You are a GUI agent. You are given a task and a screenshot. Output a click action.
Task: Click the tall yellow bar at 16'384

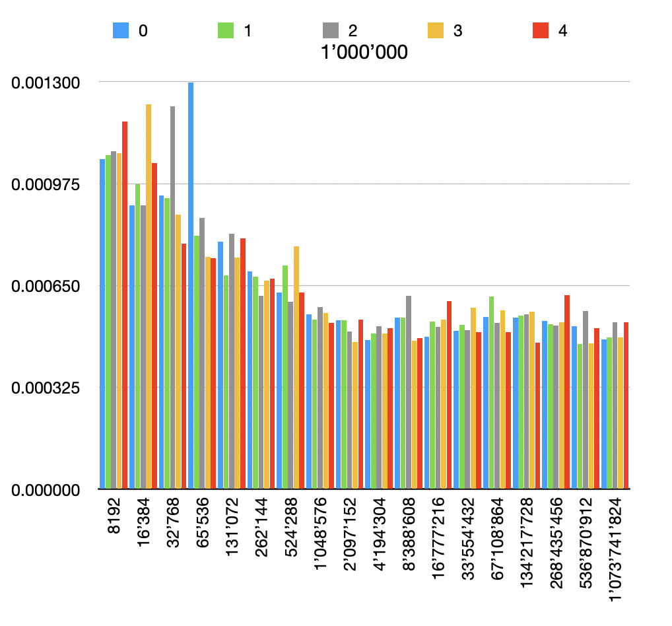coord(149,296)
